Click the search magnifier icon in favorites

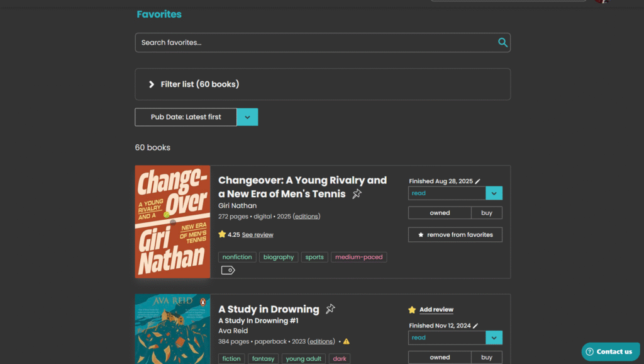coord(502,43)
